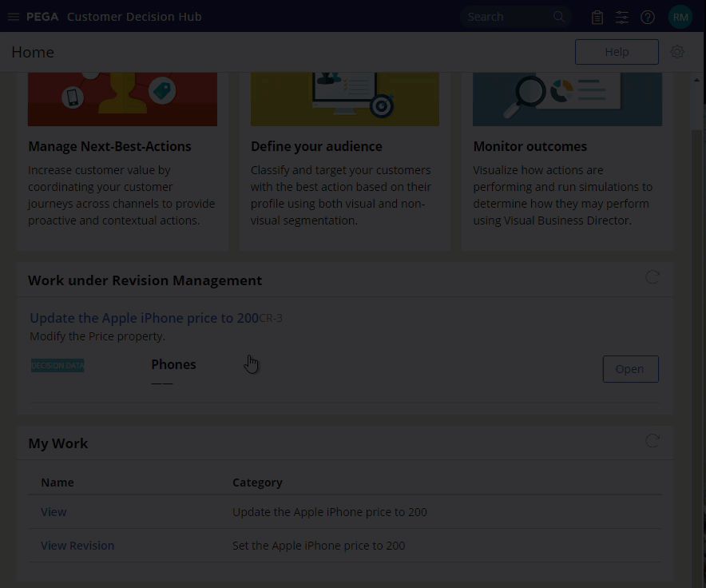Click the Monitor outcomes image
This screenshot has width=706, height=588.
tap(567, 99)
